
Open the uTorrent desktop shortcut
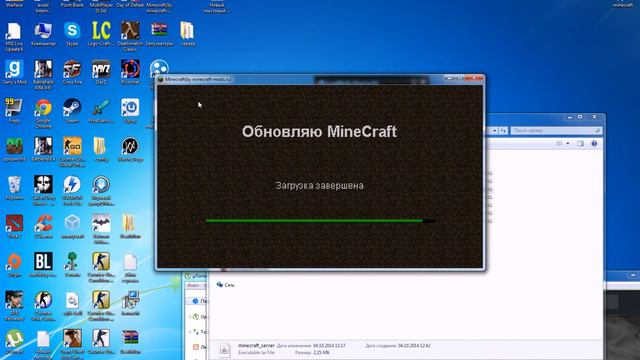tap(14, 339)
